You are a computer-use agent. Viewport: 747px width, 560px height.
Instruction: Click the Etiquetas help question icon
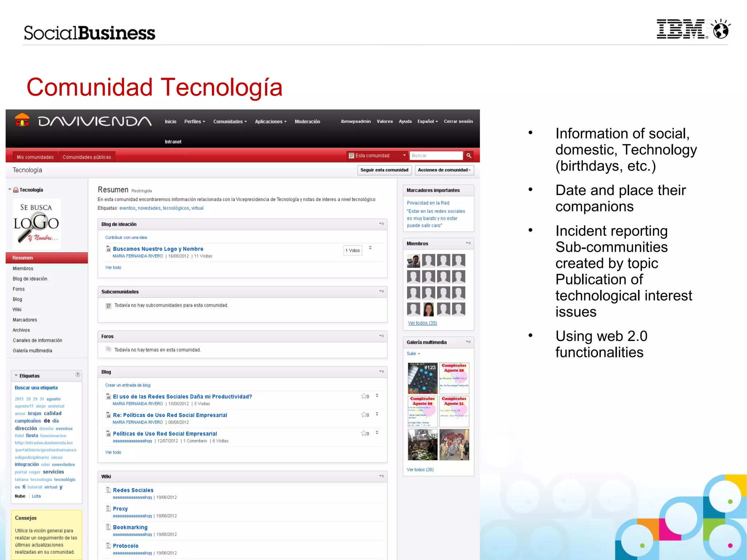(78, 374)
